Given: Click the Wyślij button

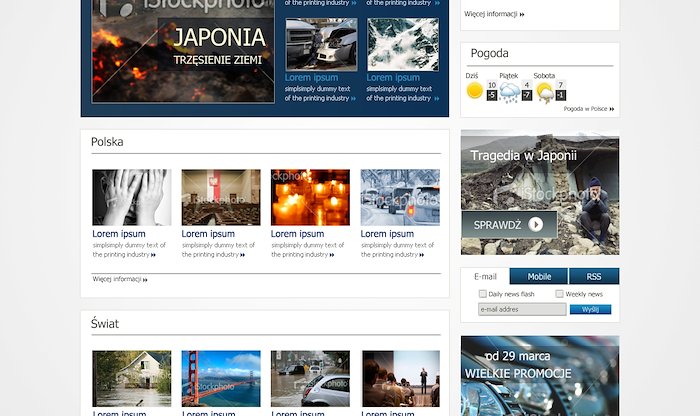Looking at the screenshot, I should pos(590,309).
